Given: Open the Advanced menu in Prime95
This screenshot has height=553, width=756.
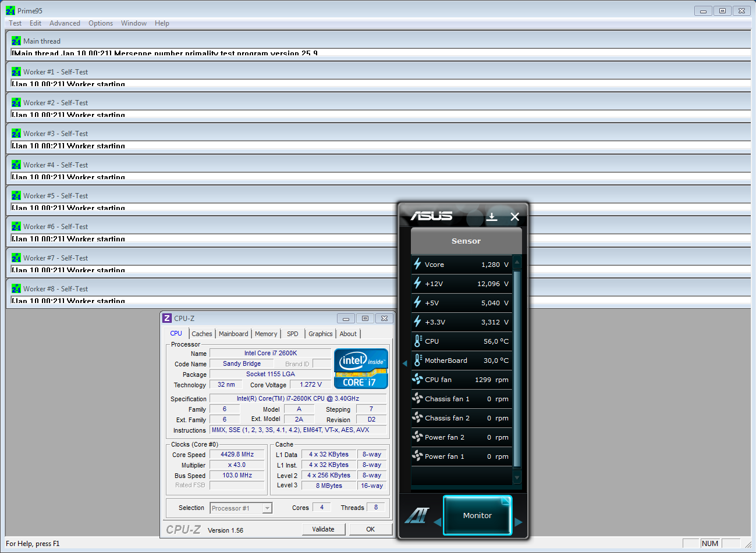Looking at the screenshot, I should [65, 23].
